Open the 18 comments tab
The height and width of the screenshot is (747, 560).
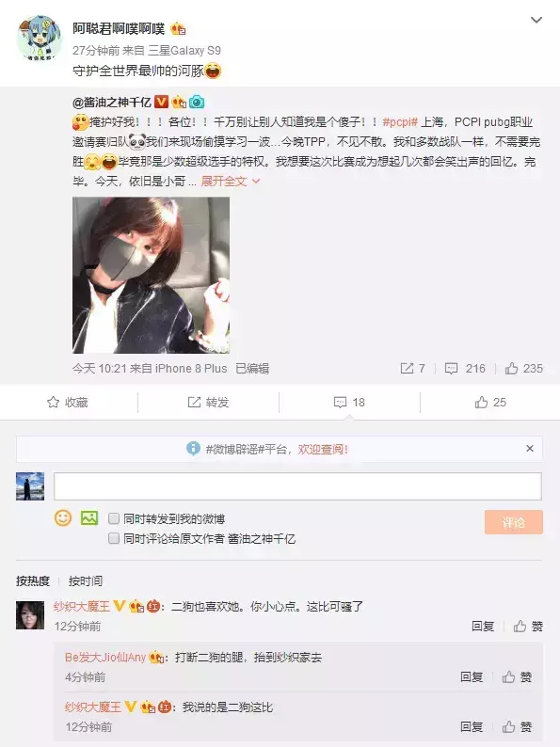[349, 403]
